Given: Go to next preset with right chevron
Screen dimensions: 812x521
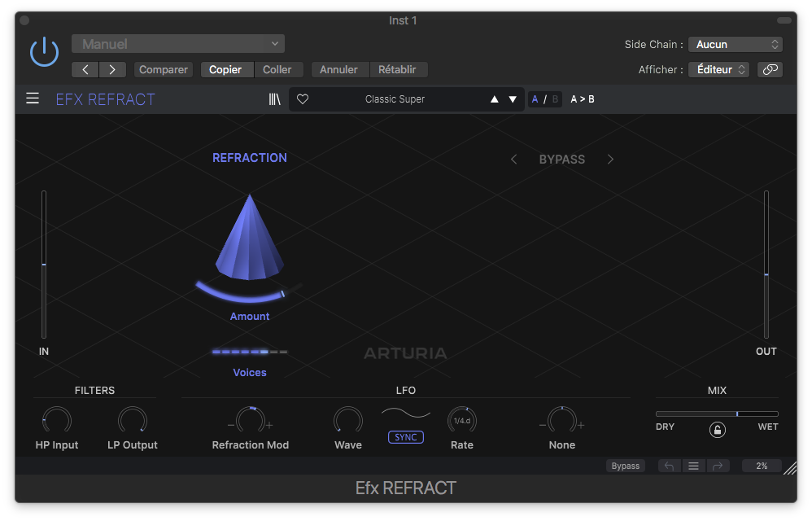Looking at the screenshot, I should (x=112, y=69).
